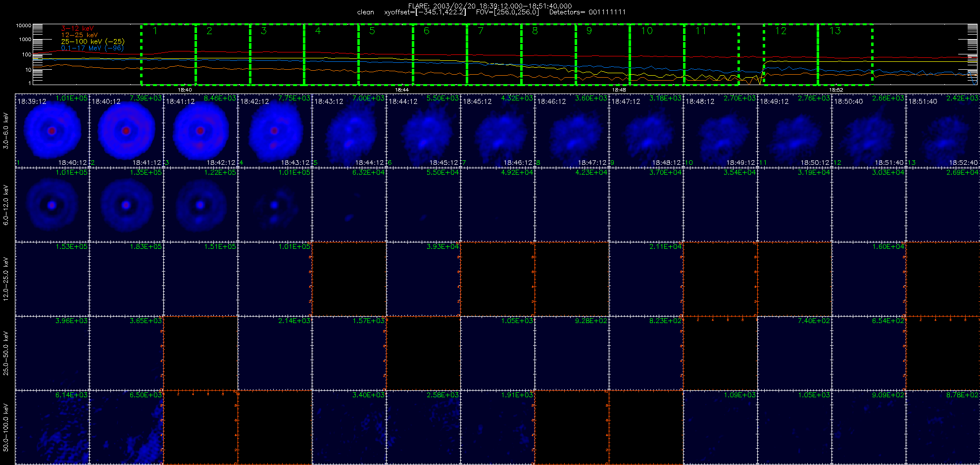Open the 3–6 keV image starting 18:47:12

tap(646, 131)
